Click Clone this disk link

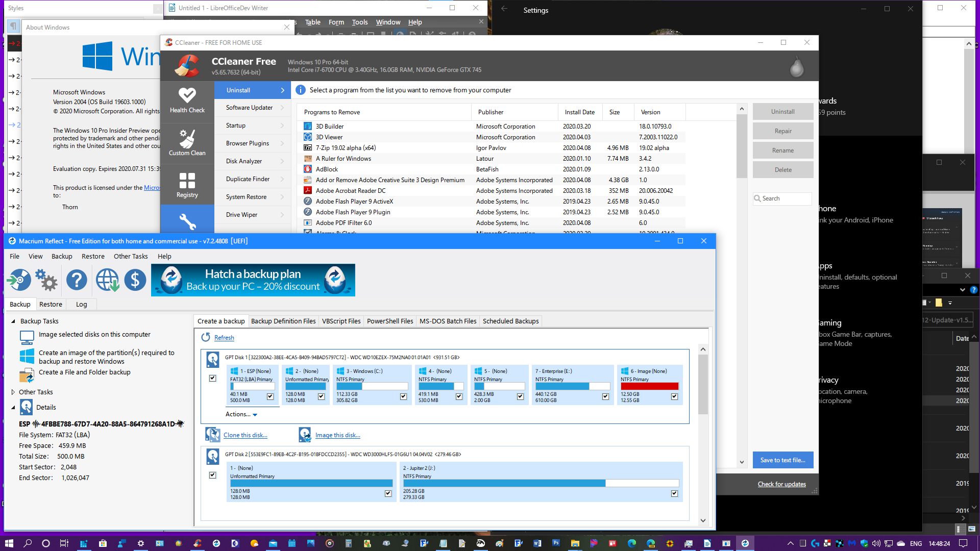point(245,435)
